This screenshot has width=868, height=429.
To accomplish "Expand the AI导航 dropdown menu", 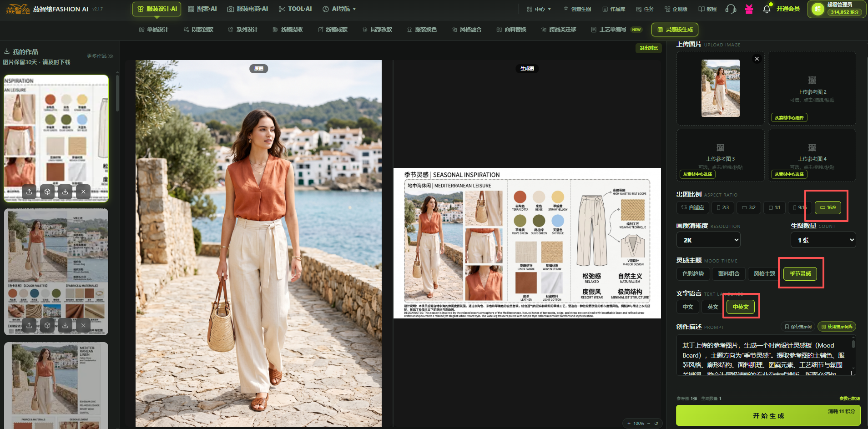I will coord(339,9).
